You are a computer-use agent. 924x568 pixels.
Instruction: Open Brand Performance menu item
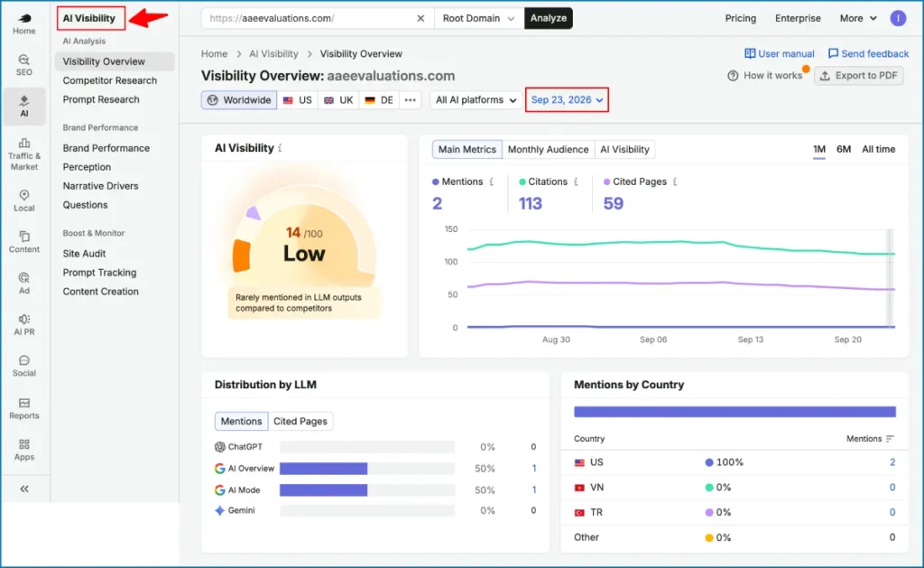click(x=106, y=148)
